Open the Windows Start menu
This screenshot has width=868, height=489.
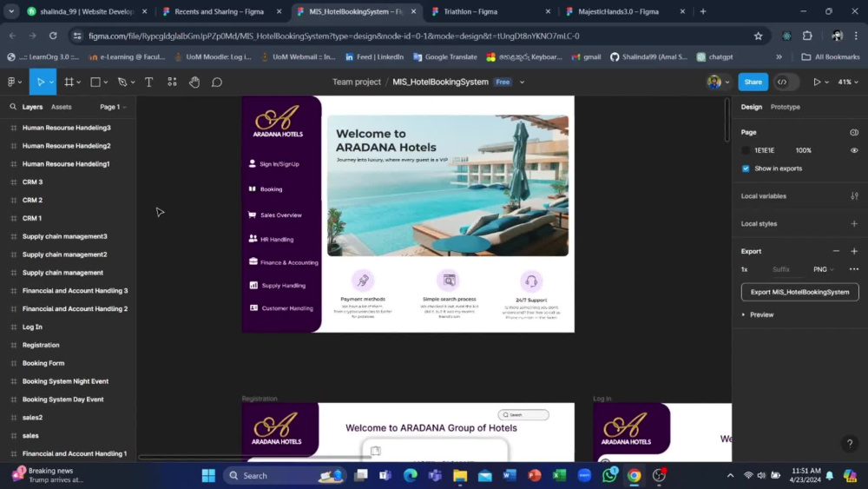[x=208, y=475]
